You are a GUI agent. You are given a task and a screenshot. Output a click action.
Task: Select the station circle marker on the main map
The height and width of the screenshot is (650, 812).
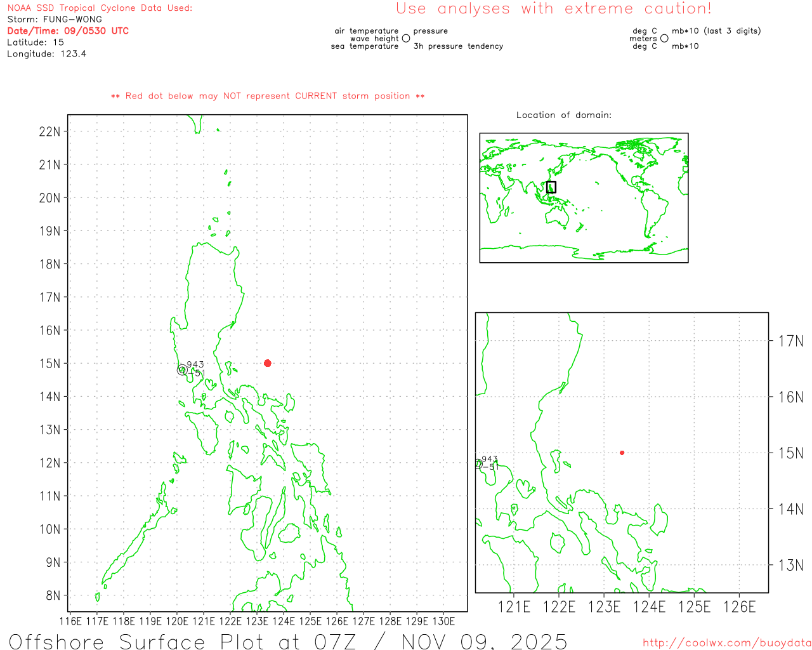(x=182, y=369)
